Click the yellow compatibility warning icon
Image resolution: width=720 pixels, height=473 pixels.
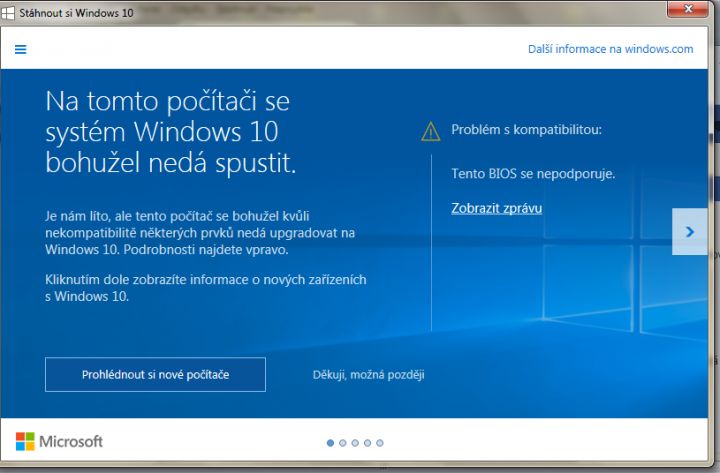tap(431, 131)
